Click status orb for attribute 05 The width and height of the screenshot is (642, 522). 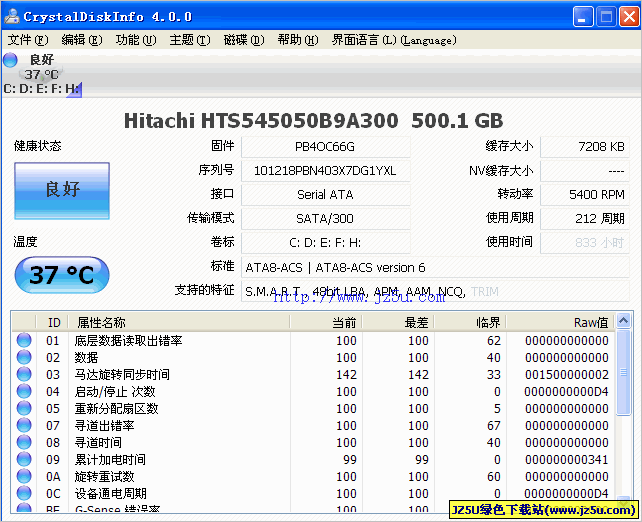(24, 408)
